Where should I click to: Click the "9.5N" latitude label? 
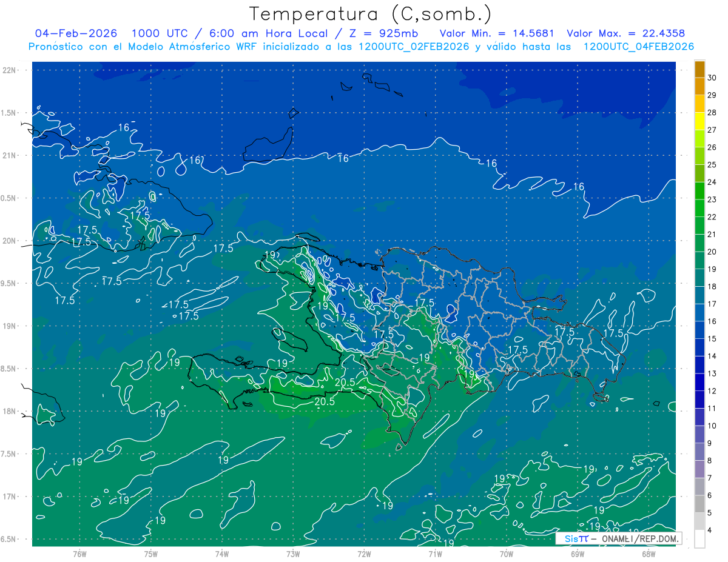click(x=7, y=283)
